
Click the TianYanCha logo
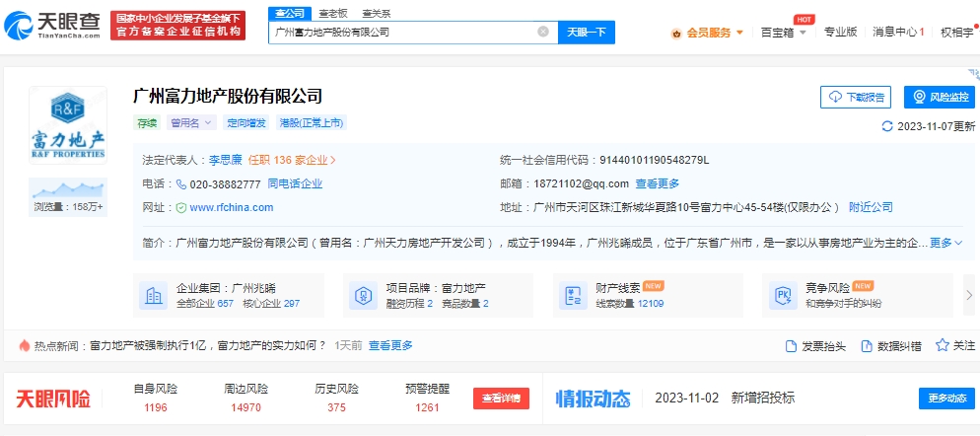52,25
